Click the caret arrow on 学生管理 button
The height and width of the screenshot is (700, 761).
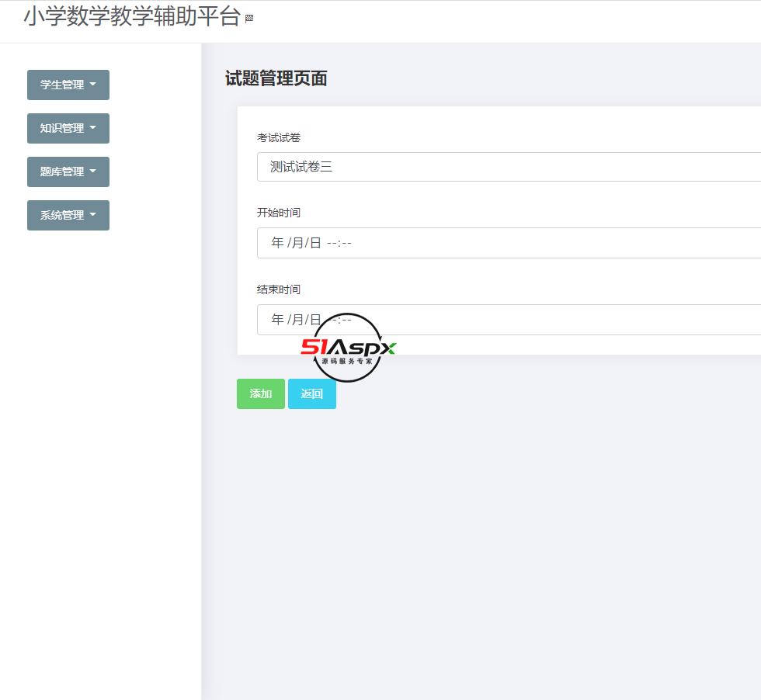(92, 85)
